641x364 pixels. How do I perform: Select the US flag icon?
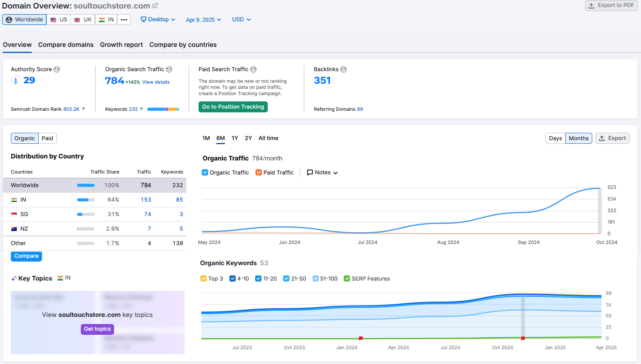(x=53, y=20)
